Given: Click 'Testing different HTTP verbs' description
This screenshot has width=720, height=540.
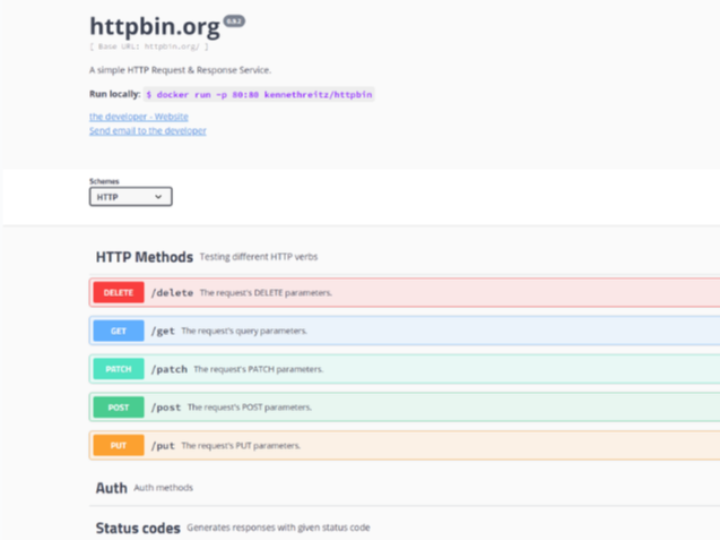Looking at the screenshot, I should coord(259,257).
